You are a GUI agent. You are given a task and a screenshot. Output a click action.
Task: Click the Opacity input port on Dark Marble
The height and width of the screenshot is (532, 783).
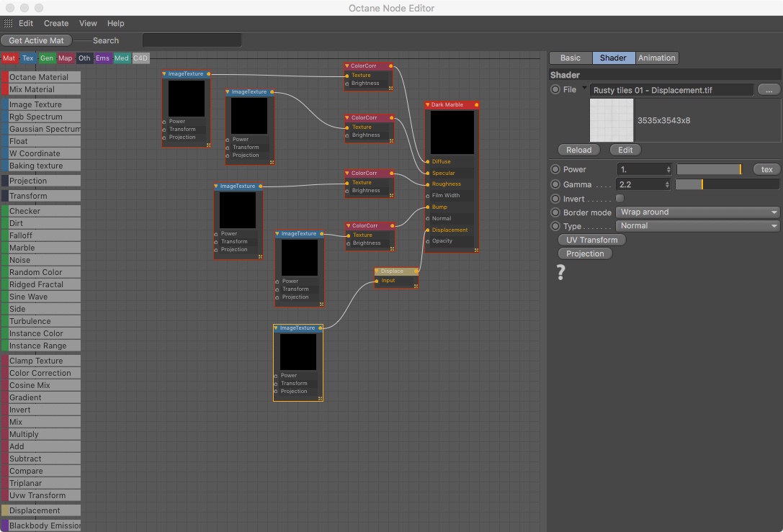point(428,241)
